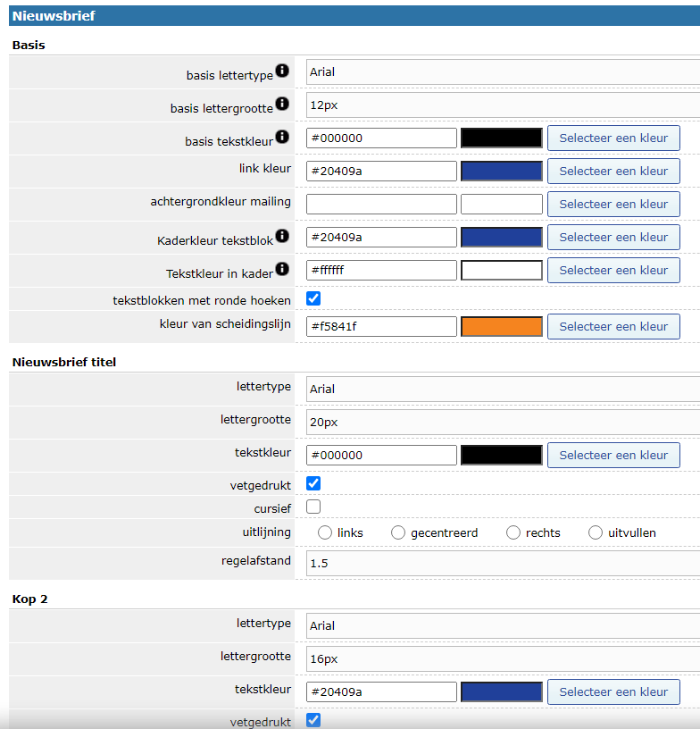Image resolution: width=700 pixels, height=729 pixels.
Task: Show info for Tekstkleur in kader
Action: point(282,269)
